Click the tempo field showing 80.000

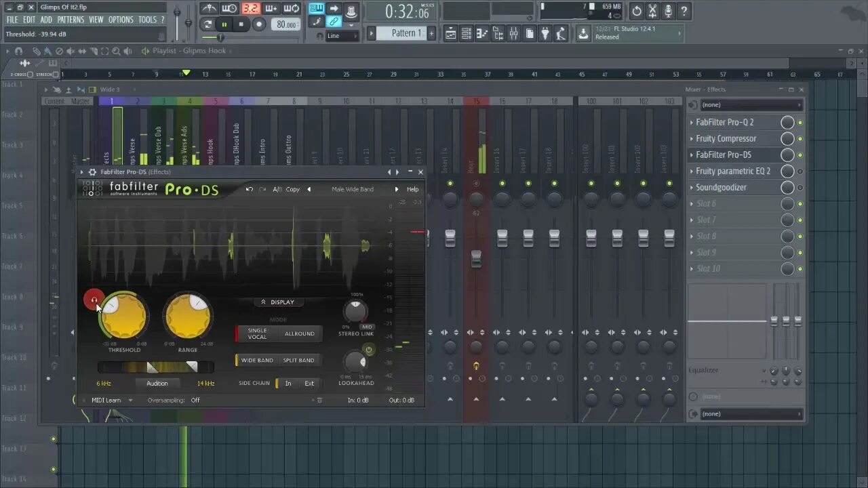[x=286, y=24]
